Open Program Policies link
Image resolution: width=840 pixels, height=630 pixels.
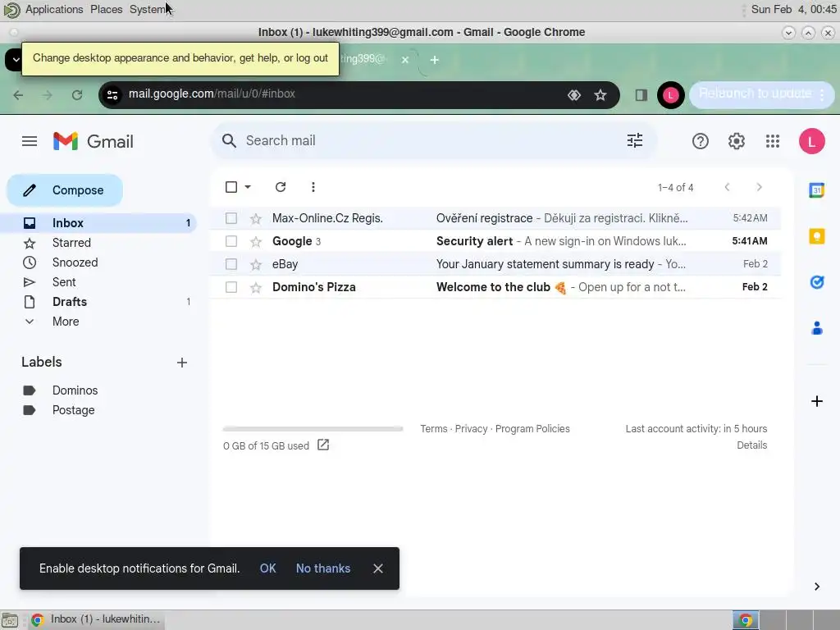coord(532,428)
